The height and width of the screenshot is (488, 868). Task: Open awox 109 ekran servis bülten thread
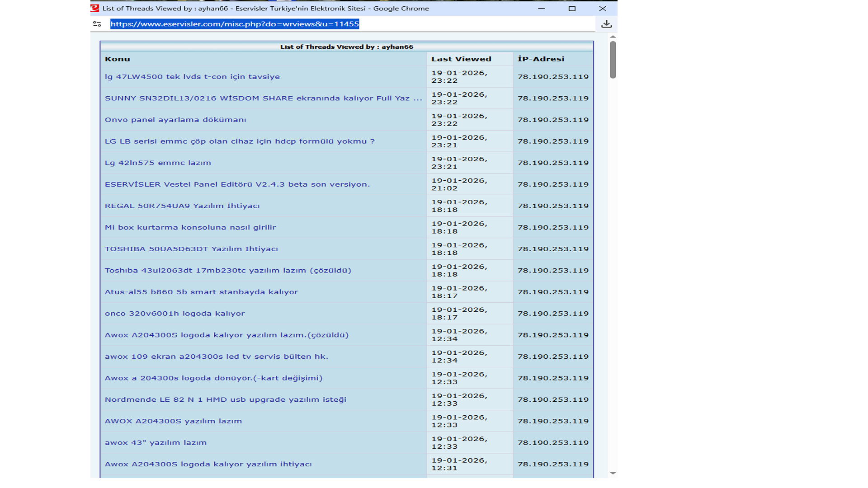click(217, 357)
